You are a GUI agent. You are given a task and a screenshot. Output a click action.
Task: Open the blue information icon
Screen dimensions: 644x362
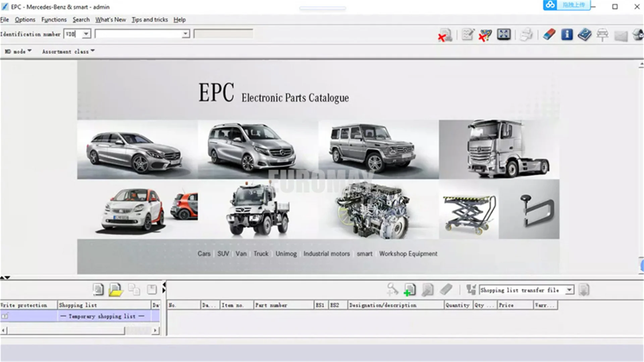(x=567, y=35)
